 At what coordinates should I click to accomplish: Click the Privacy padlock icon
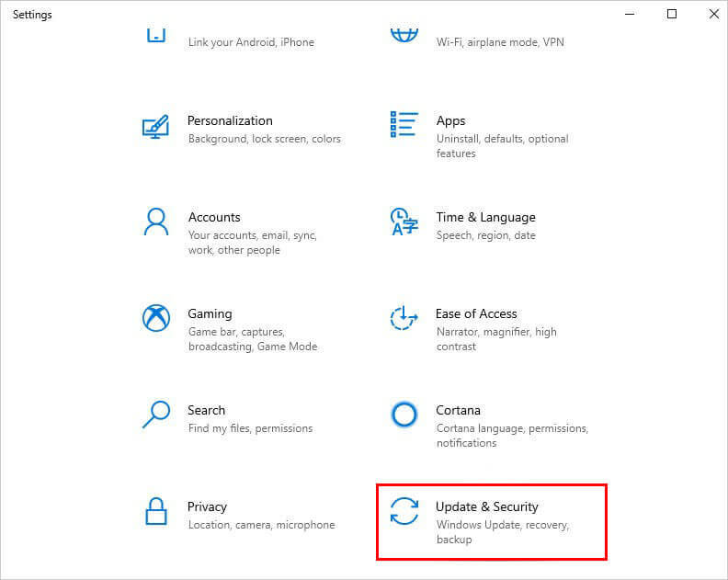156,511
